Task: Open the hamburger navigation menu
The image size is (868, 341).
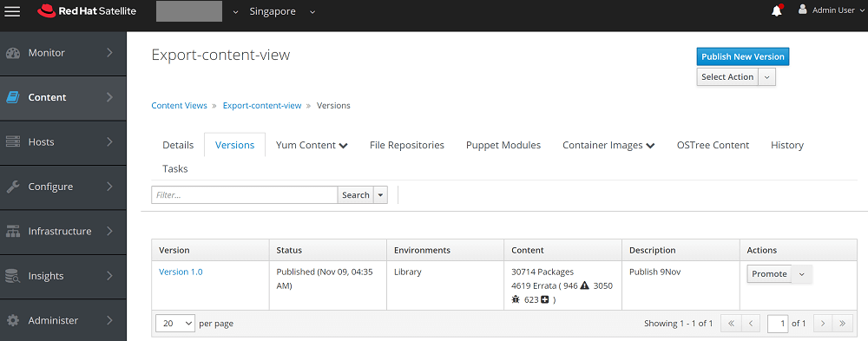Action: [12, 11]
